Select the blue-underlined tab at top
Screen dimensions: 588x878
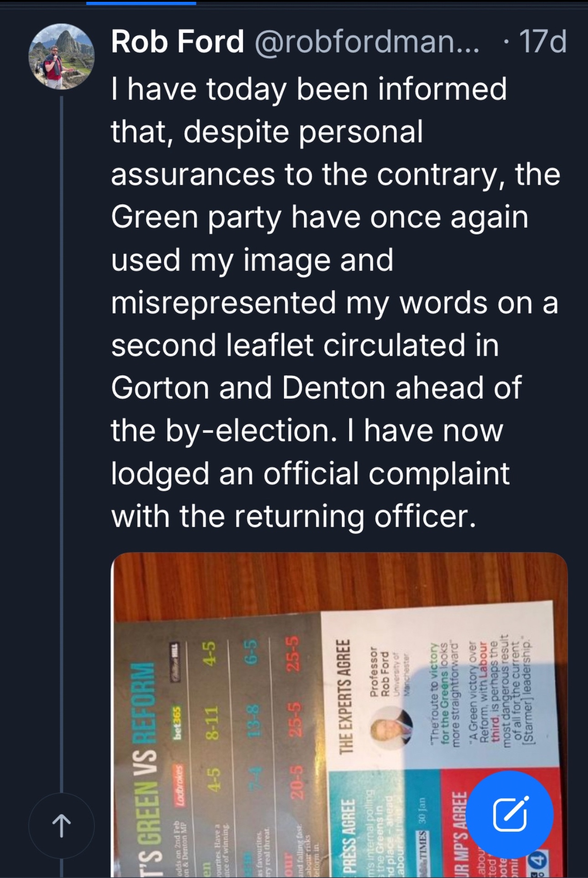click(x=141, y=3)
